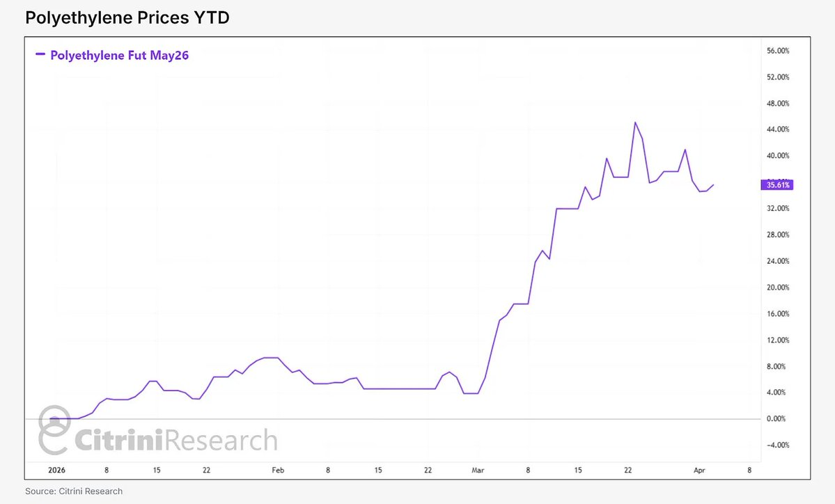Screen dimensions: 835x504
Task: Click the purple 35.61% current value tag
Action: 778,185
